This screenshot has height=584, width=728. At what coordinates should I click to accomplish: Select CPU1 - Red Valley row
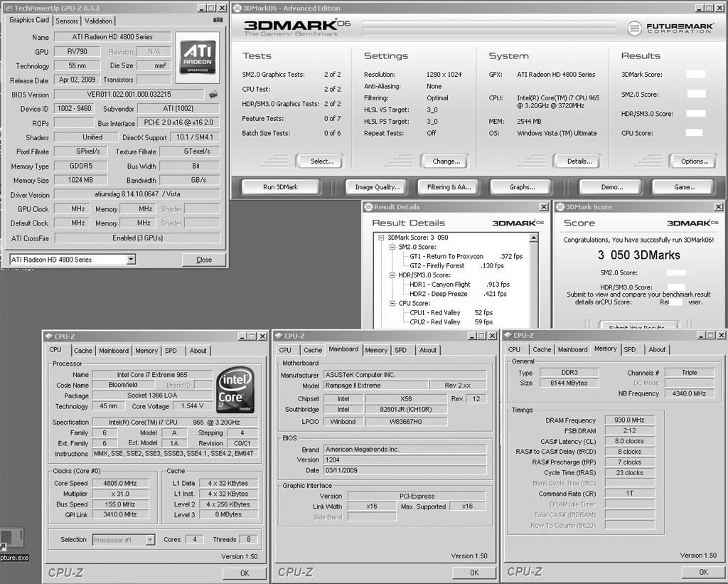(451, 312)
